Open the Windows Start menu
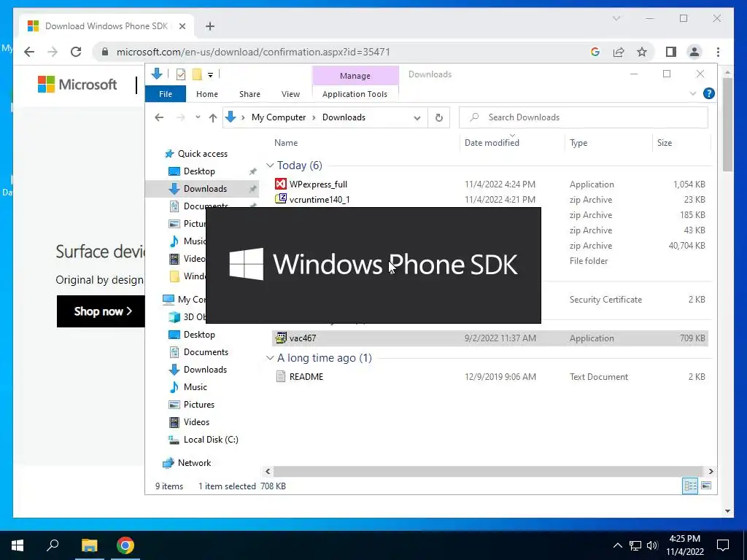Screen dimensions: 747x560 (x=18, y=545)
